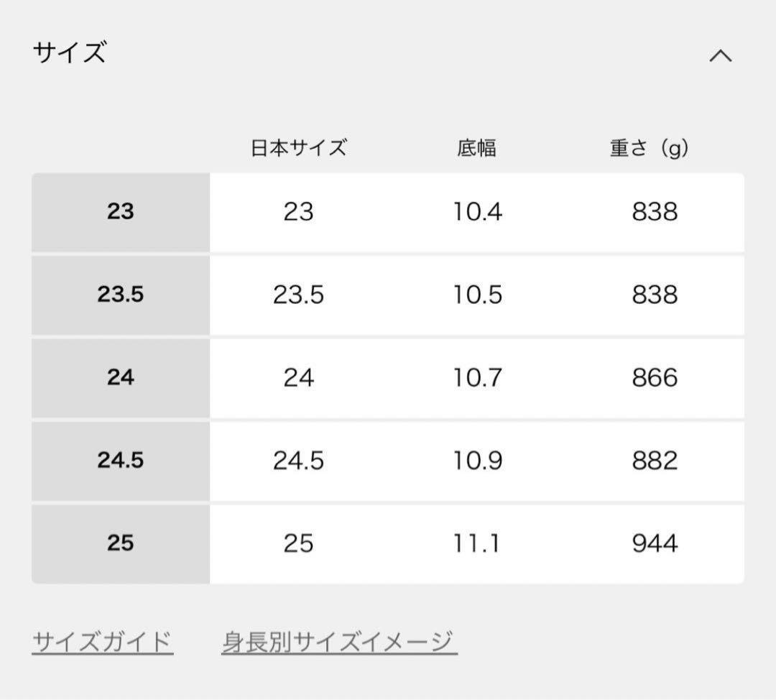
Task: Click the 866 weight cell
Action: (655, 377)
